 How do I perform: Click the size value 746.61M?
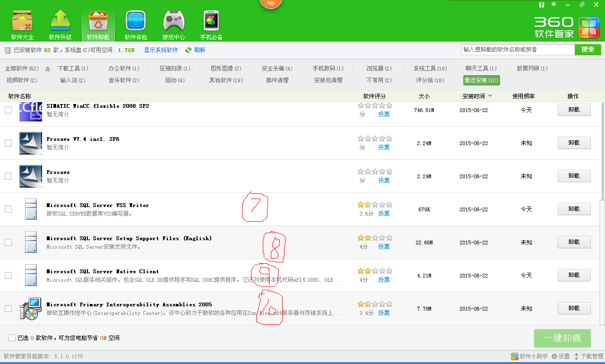click(424, 110)
